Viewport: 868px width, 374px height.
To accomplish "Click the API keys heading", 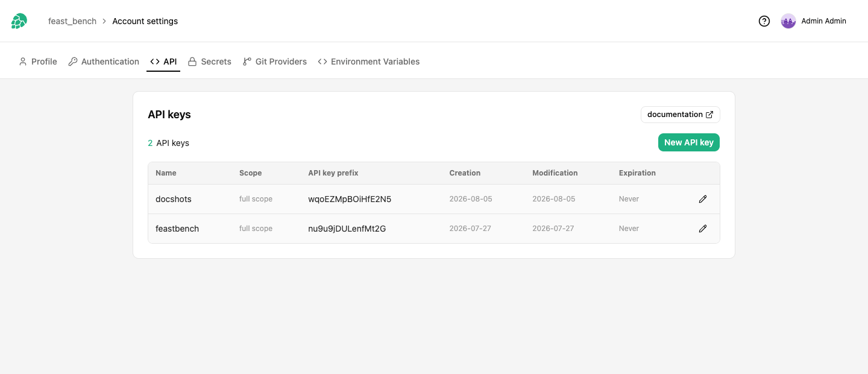I will pos(169,115).
